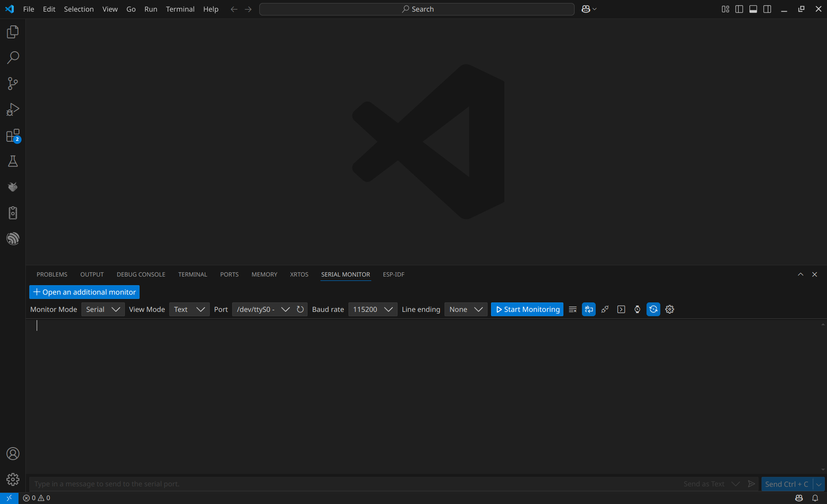Image resolution: width=827 pixels, height=504 pixels.
Task: Click the title bar Search box
Action: coord(417,9)
